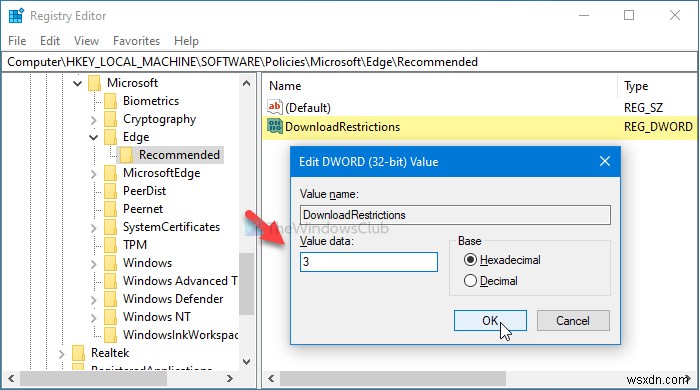
Task: Select the (Default) value name
Action: (x=308, y=108)
